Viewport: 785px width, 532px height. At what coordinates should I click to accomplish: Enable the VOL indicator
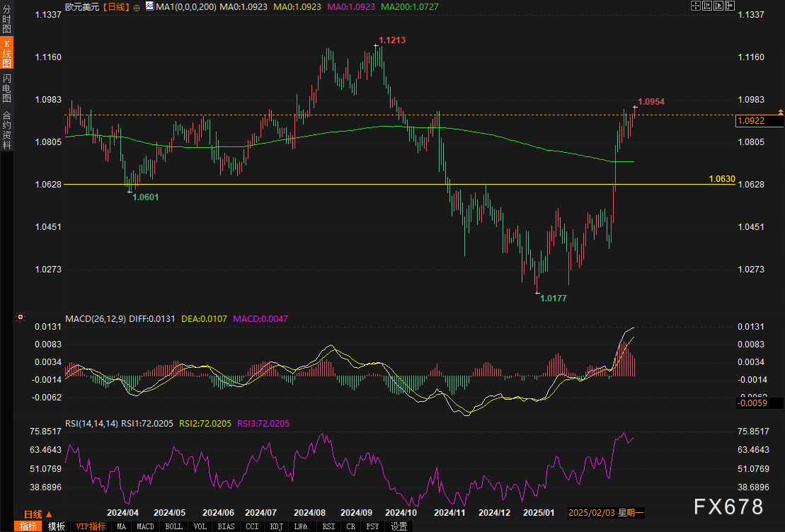200,526
